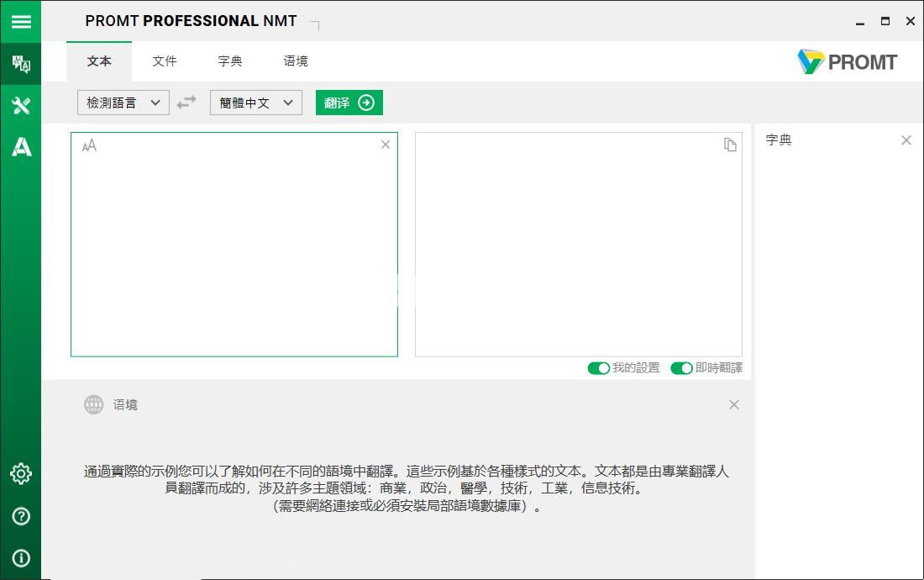Click the globe icon next to 语境
The height and width of the screenshot is (580, 924).
click(x=94, y=404)
